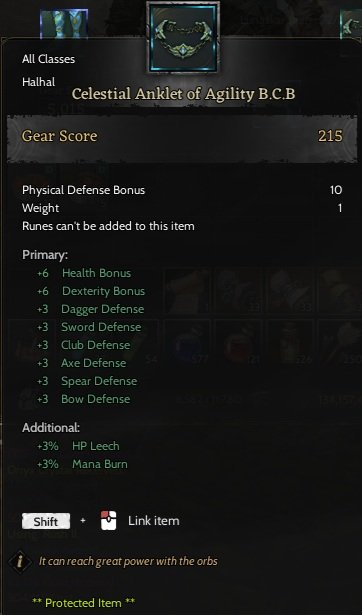The height and width of the screenshot is (615, 362).
Task: Click the HP Leech additional stat
Action: 78,446
